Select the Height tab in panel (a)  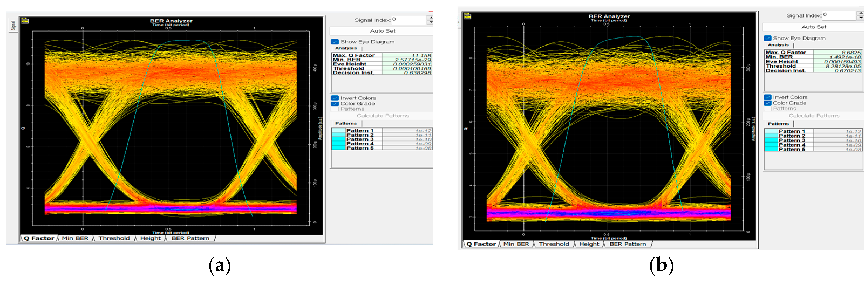pos(150,238)
